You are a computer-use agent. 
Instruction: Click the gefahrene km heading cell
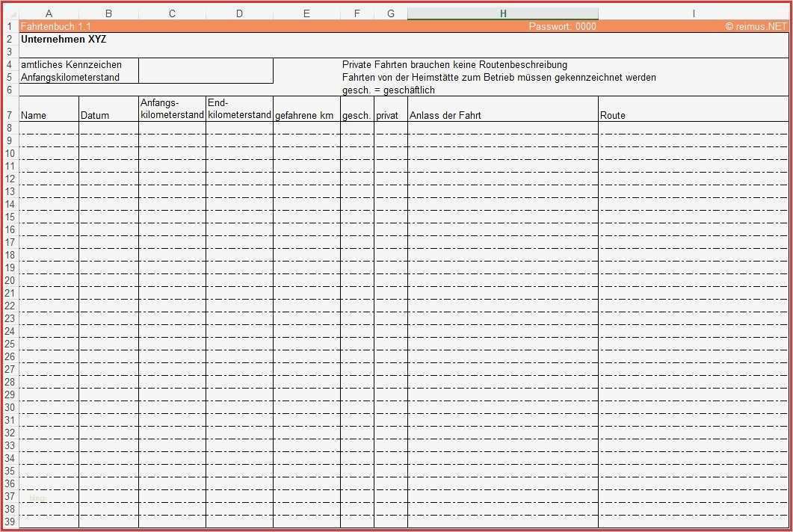tap(306, 109)
